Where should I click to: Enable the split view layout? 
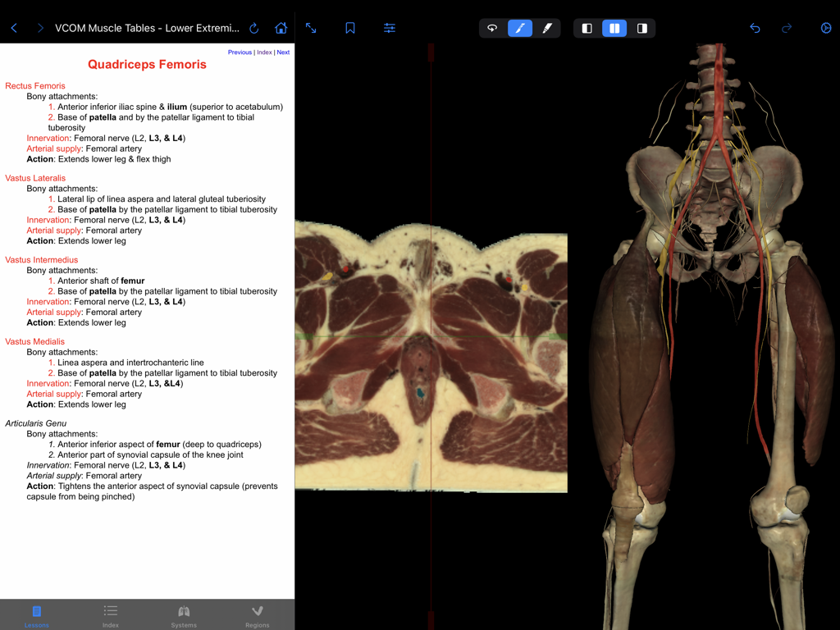(x=614, y=27)
